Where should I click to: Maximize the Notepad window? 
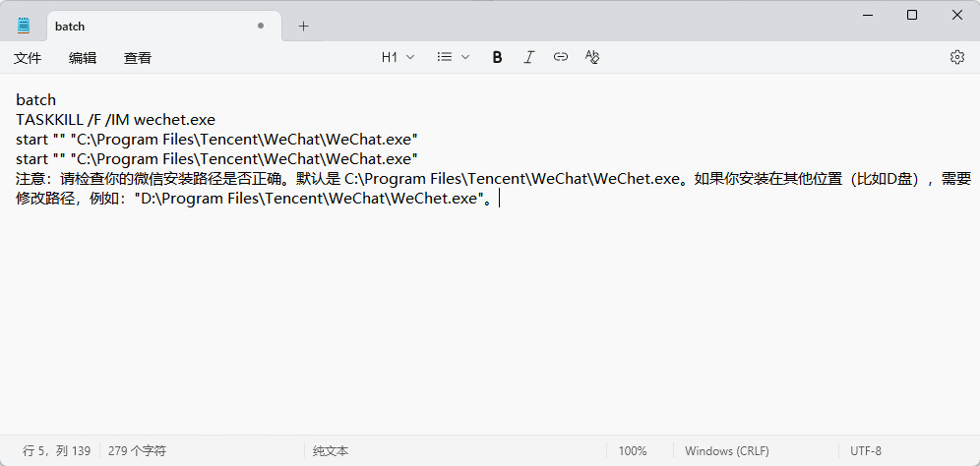[912, 15]
